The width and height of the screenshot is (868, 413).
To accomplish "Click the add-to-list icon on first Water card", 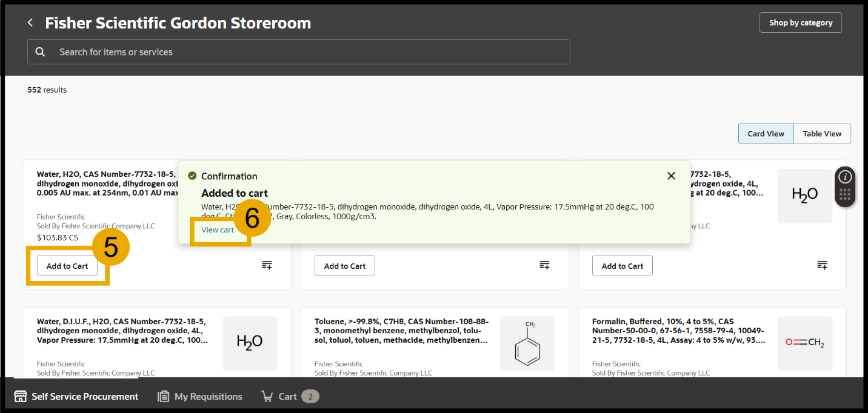I will [267, 265].
